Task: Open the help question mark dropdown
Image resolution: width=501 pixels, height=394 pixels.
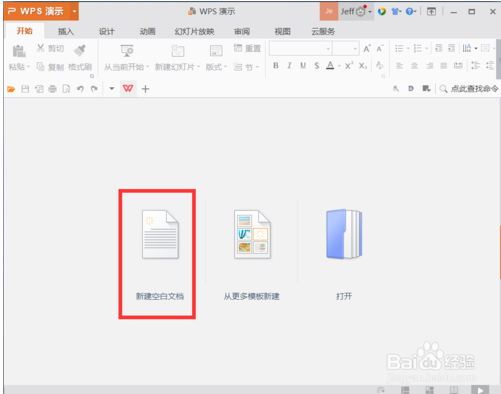Action: tap(411, 12)
